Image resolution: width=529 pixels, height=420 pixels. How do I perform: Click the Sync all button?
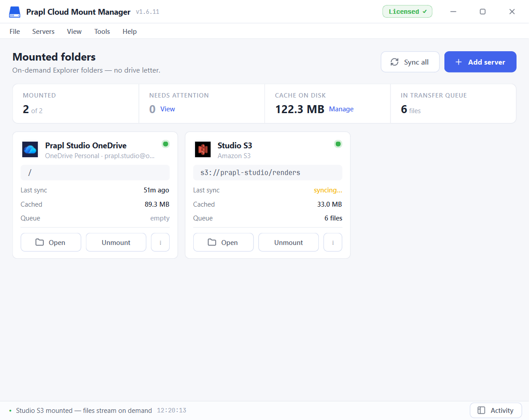pos(410,62)
